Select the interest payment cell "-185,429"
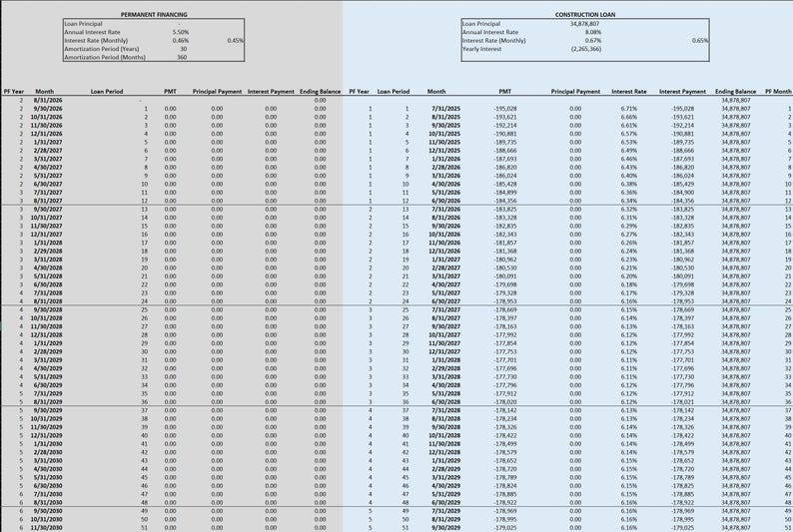Viewport: 793px width, 532px height. pyautogui.click(x=683, y=184)
